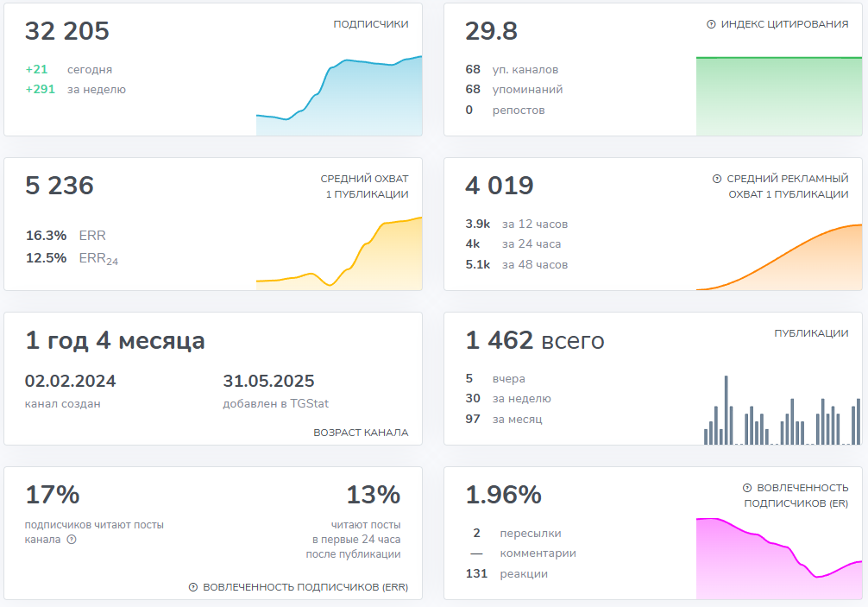
Task: Click the '5 вчера' row
Action: (495, 378)
